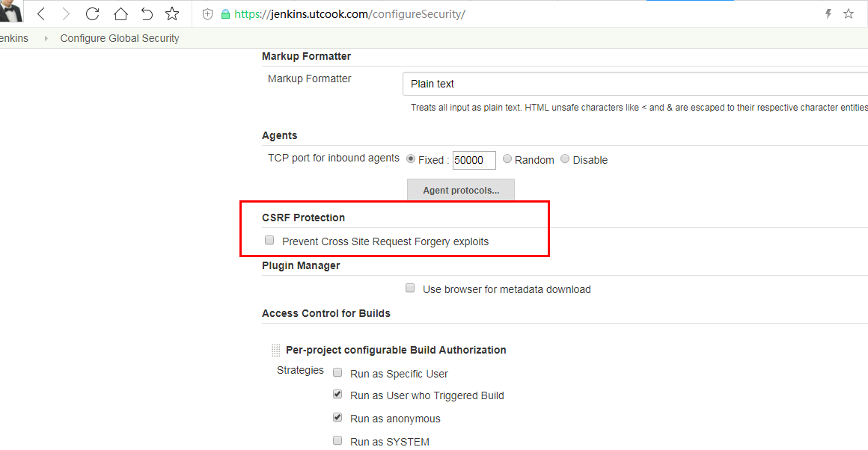Image resolution: width=868 pixels, height=450 pixels.
Task: Click the lightning bolt icon in address bar
Action: [828, 13]
